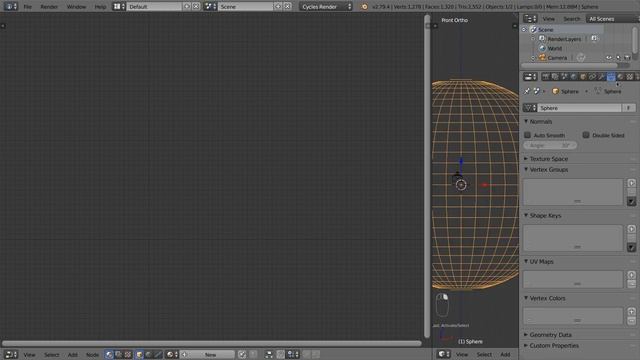640x360 pixels.
Task: Open the Texture properties tab
Action: [x=630, y=77]
